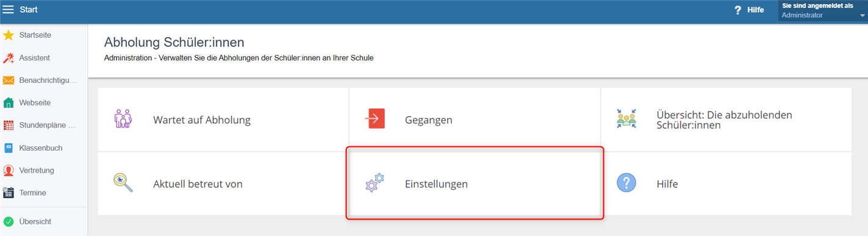Open the Assistent wizard wand icon

[x=9, y=58]
